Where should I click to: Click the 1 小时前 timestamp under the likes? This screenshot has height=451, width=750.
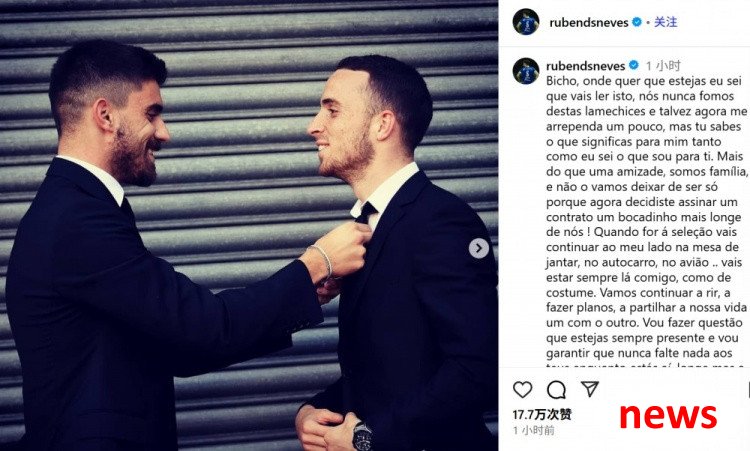tap(534, 430)
